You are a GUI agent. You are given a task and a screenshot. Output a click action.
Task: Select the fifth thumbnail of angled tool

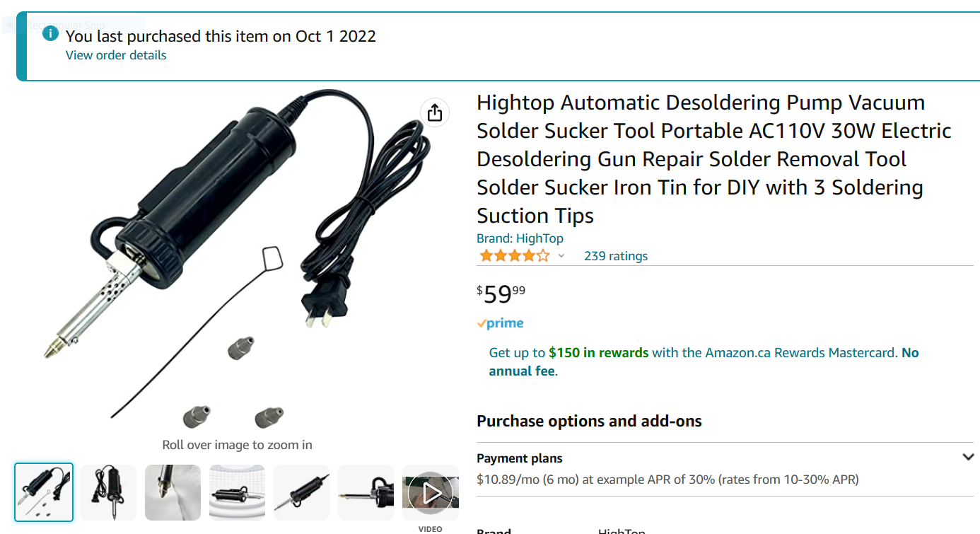[302, 493]
